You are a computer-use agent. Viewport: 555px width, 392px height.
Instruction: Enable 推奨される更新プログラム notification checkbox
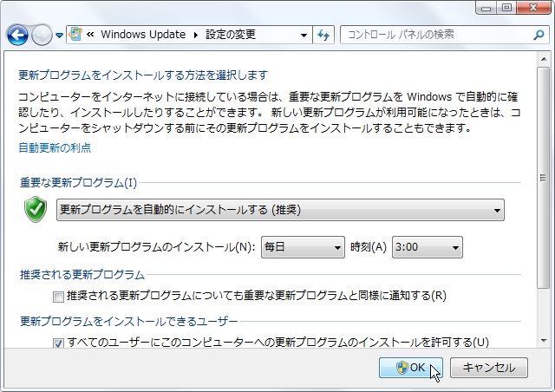(x=58, y=297)
